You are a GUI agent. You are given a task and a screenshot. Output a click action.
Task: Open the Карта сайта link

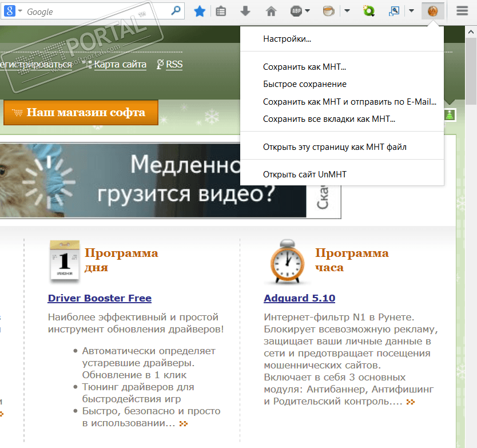[120, 65]
